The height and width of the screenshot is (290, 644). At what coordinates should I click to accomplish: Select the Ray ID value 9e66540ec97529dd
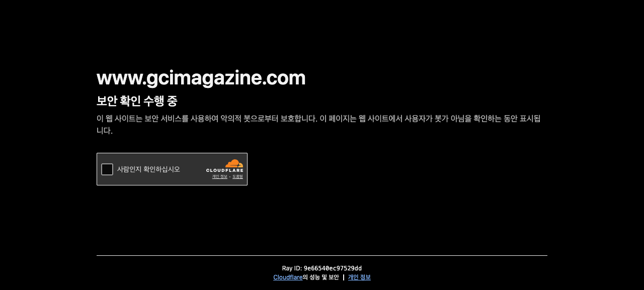tap(333, 268)
